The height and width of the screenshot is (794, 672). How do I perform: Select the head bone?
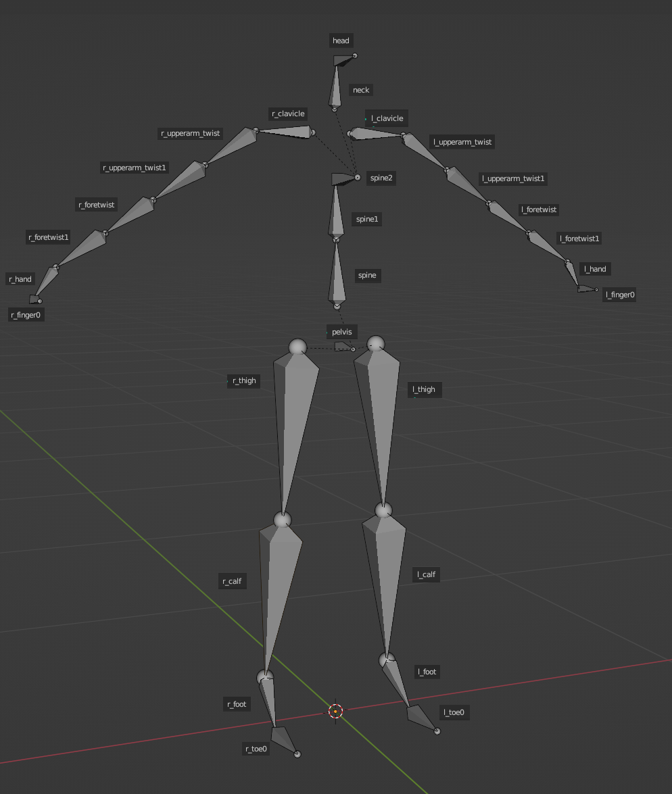(342, 61)
